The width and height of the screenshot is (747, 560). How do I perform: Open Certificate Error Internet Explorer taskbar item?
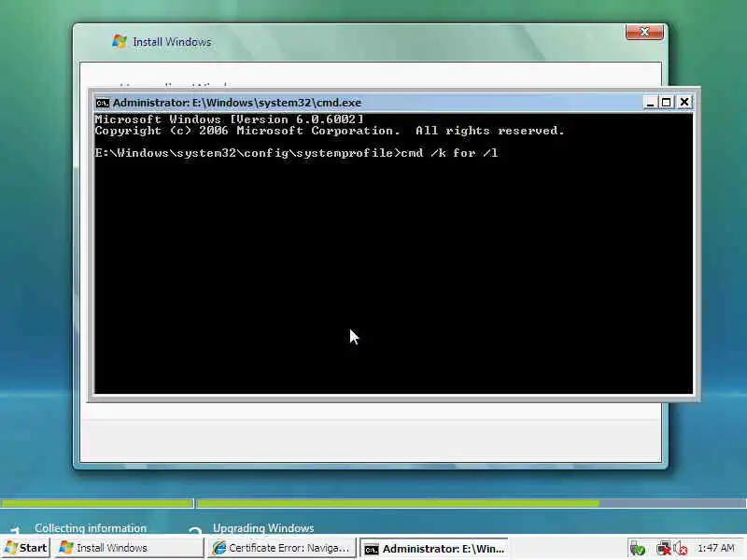coord(282,548)
